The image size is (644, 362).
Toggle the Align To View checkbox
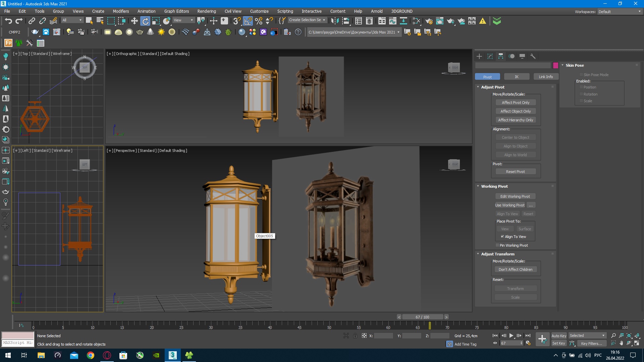[502, 237]
